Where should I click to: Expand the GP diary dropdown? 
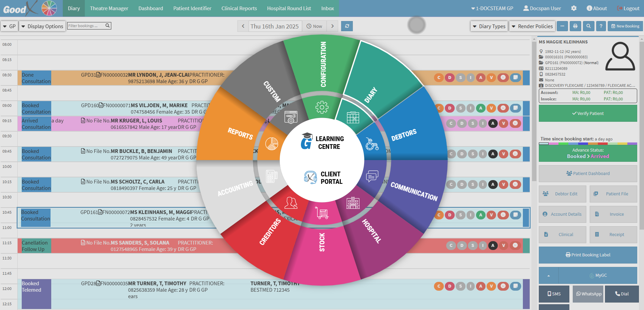10,26
